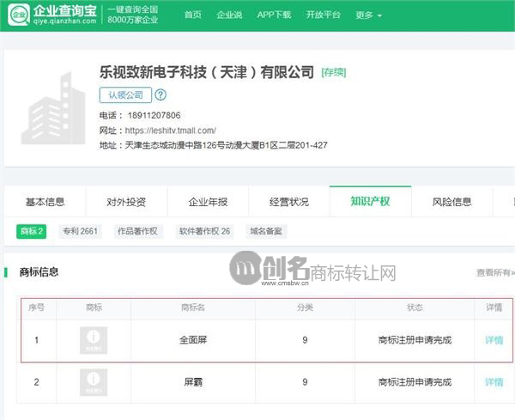515x420 pixels.
Task: Open 开放平台 in the top navigation
Action: point(323,15)
